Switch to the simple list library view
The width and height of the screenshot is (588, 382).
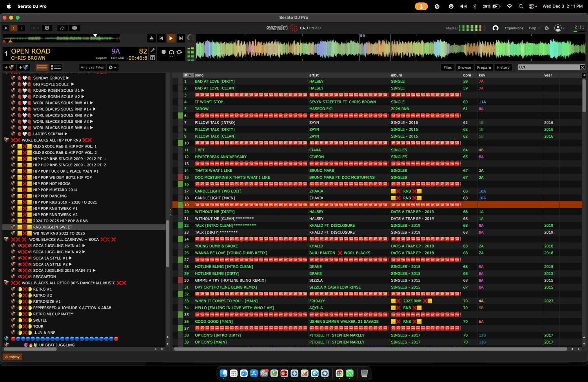pyautogui.click(x=42, y=67)
